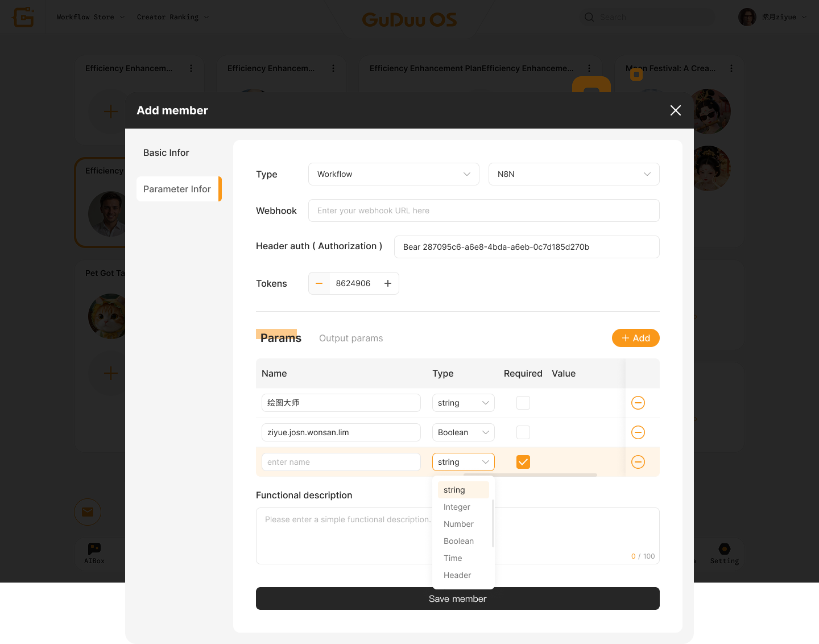The image size is (819, 644).
Task: Click the GuDuu OS logo icon
Action: click(23, 17)
